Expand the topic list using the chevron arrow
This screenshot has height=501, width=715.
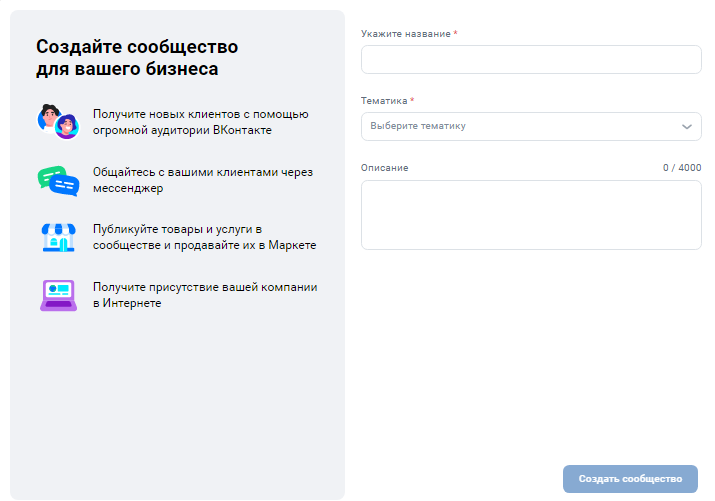pyautogui.click(x=687, y=127)
